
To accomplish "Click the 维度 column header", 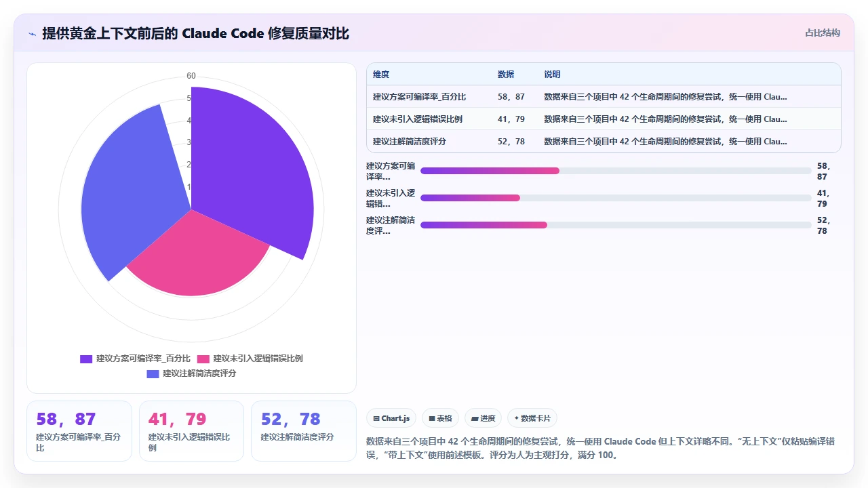I will point(381,75).
